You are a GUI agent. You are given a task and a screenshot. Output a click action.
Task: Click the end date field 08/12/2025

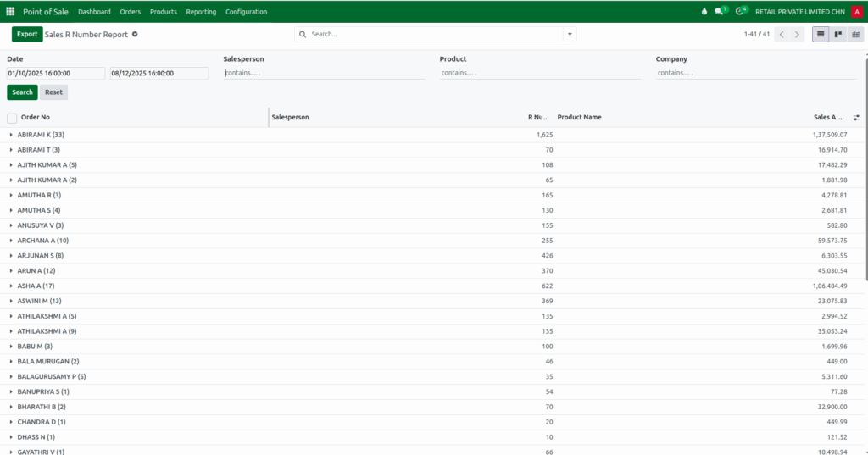pos(159,73)
